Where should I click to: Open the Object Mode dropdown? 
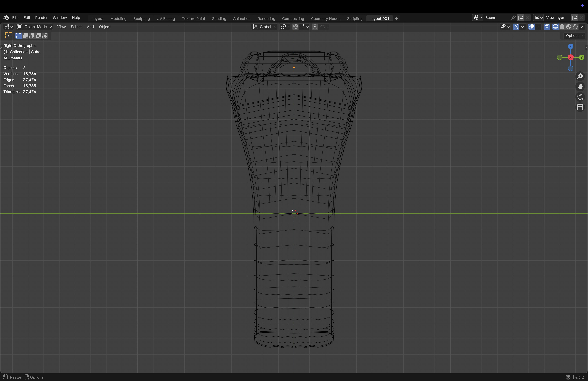(x=34, y=27)
